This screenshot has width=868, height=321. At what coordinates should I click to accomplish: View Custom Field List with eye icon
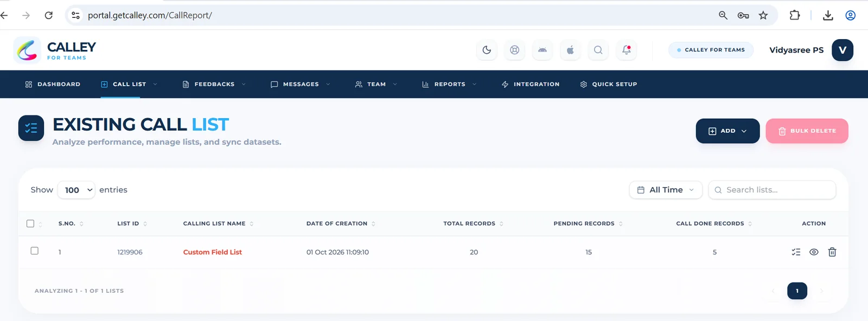pos(814,252)
